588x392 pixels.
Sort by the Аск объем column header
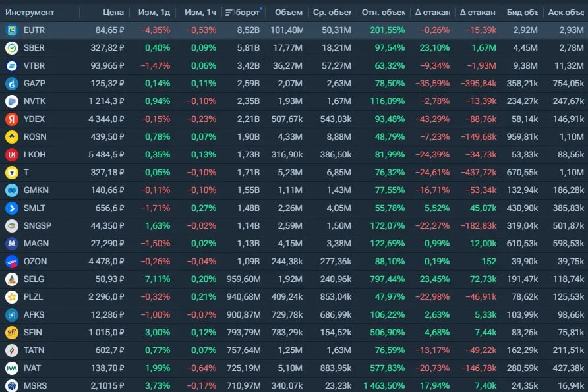566,13
